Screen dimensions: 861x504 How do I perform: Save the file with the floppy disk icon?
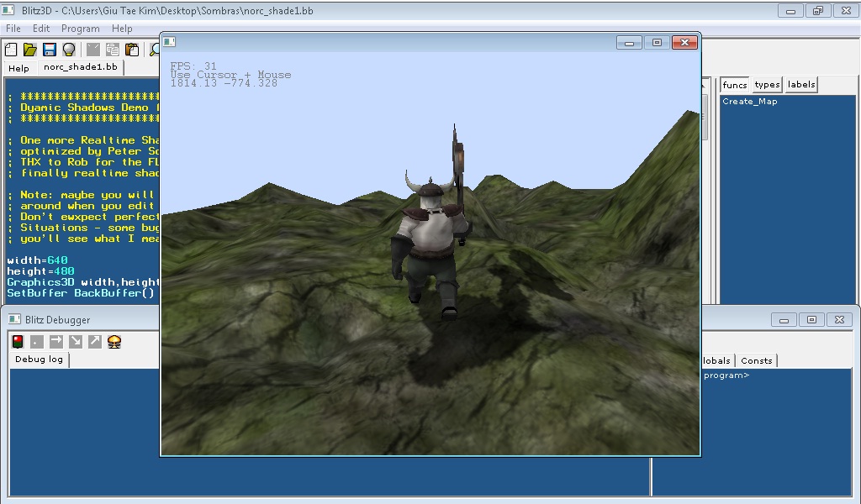(50, 50)
